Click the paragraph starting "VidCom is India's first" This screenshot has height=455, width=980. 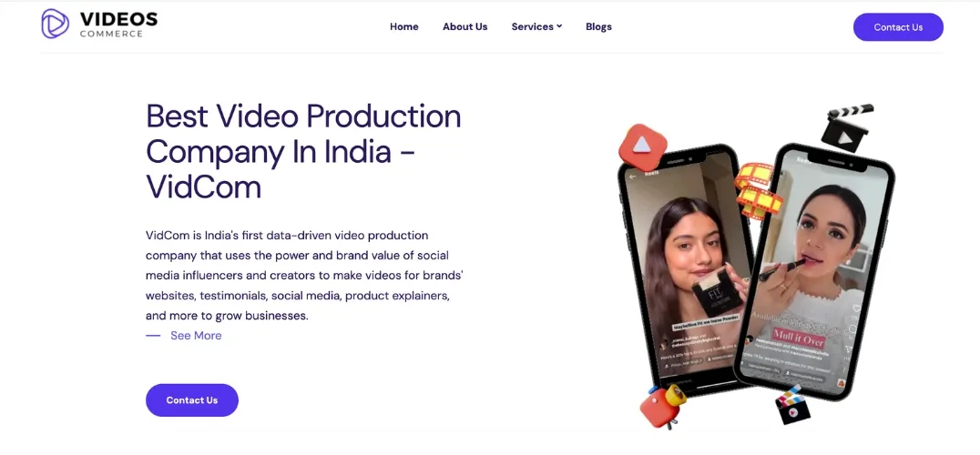pyautogui.click(x=304, y=275)
